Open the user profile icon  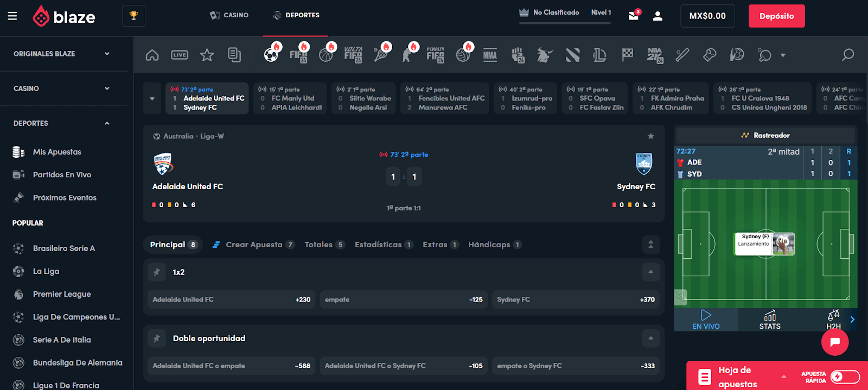pos(658,16)
